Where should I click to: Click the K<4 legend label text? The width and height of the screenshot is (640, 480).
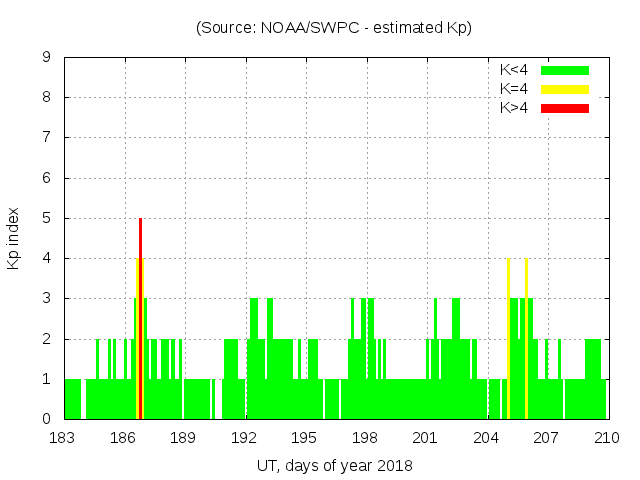[x=515, y=70]
